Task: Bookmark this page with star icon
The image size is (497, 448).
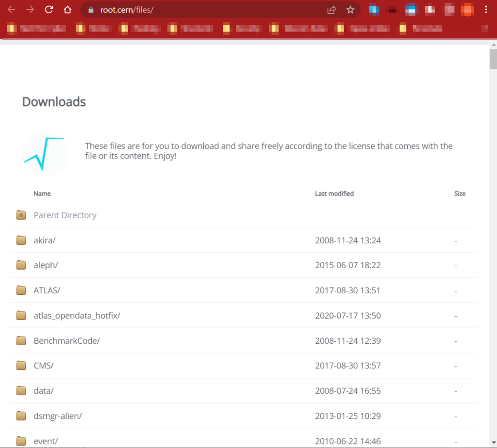Action: coord(350,10)
